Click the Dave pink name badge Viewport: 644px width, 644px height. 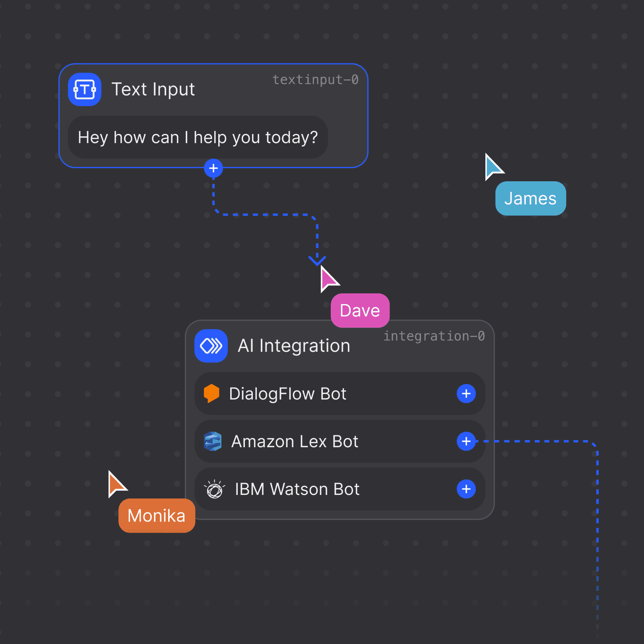pos(359,310)
